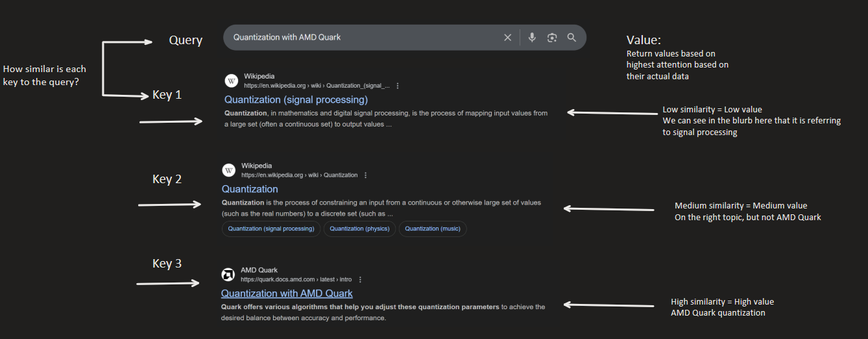This screenshot has width=868, height=339.
Task: Click inside the search query text field
Action: (x=357, y=38)
